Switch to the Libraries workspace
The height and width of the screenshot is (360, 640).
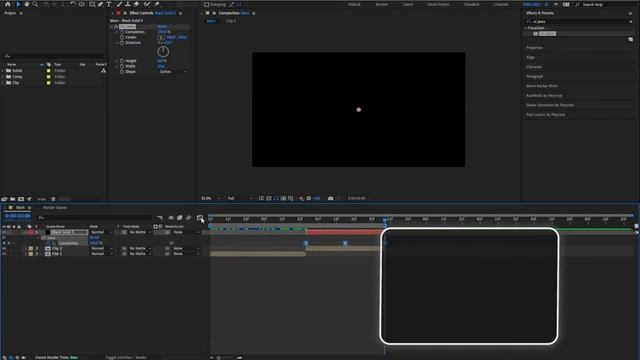(501, 4)
